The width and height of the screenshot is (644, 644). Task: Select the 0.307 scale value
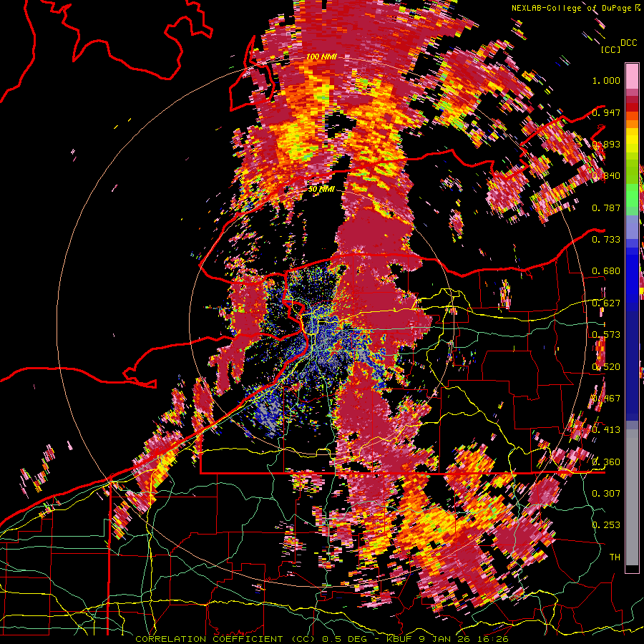pyautogui.click(x=606, y=494)
